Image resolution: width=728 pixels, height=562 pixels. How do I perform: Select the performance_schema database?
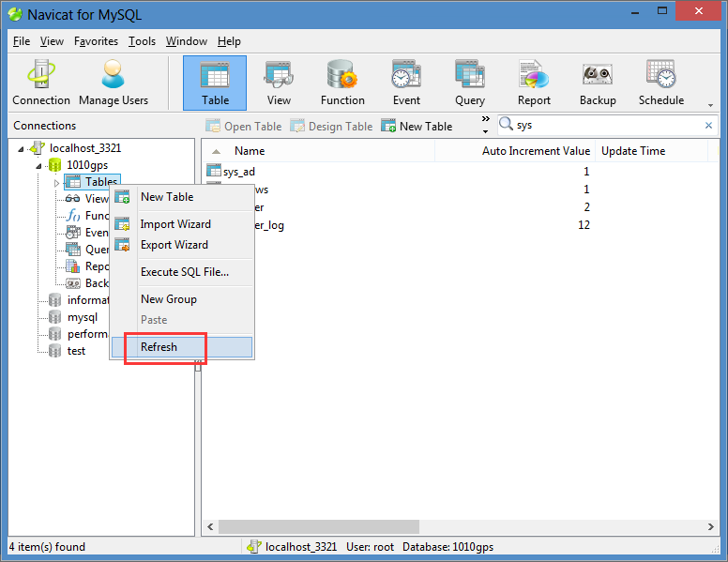tap(88, 333)
